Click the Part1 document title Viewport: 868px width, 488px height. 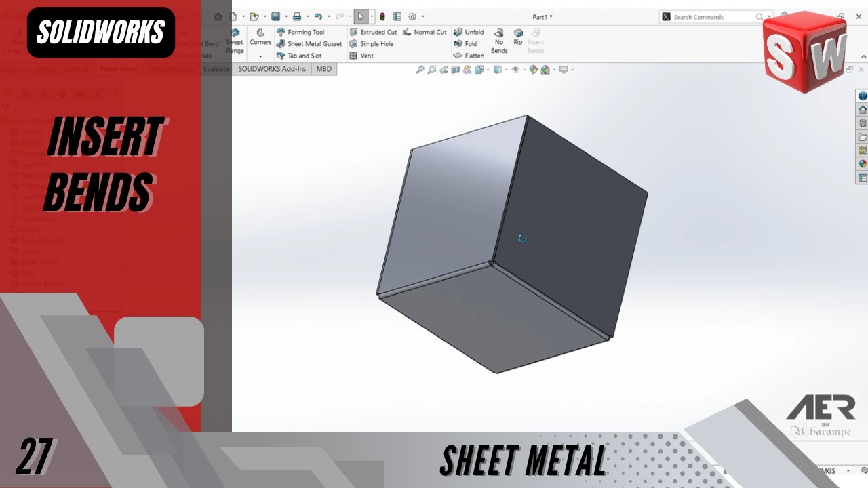click(x=542, y=17)
